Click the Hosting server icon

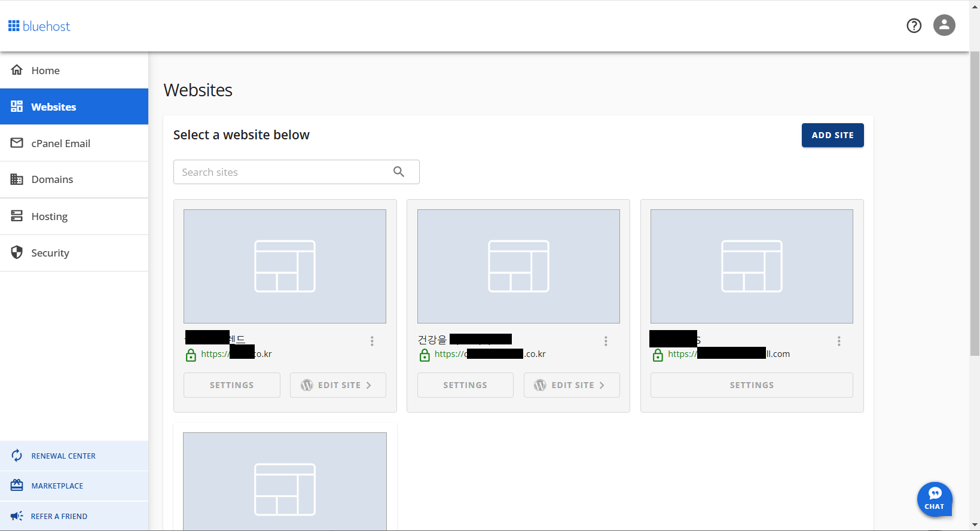point(17,216)
